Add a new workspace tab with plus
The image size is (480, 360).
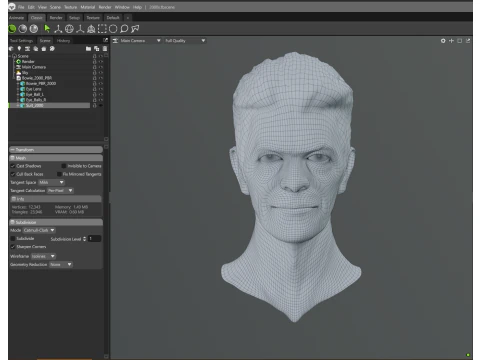[127, 18]
